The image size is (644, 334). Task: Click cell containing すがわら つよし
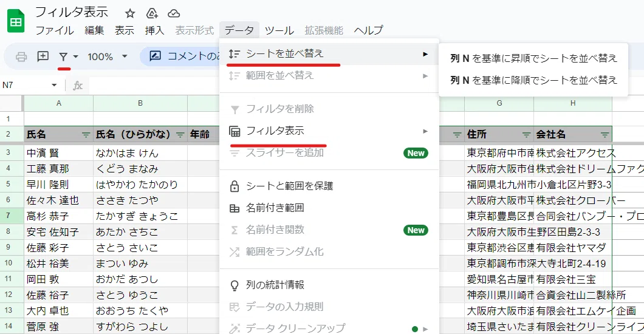[140, 327]
